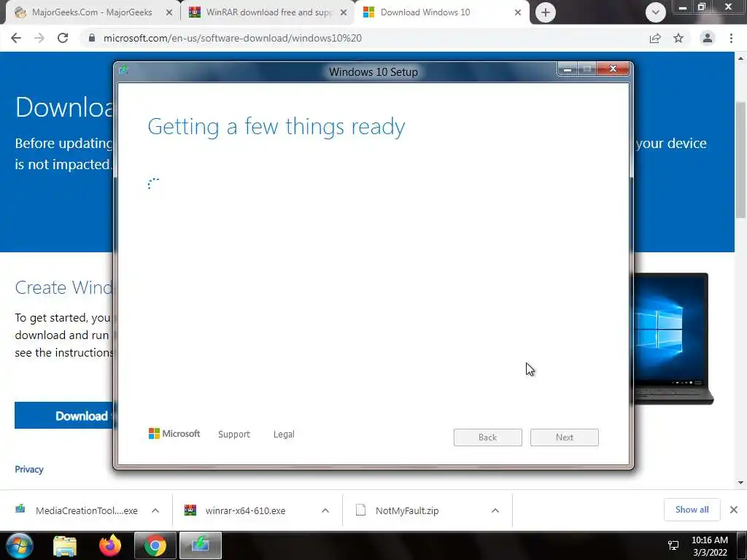Close the MajorGeeks tab
The height and width of the screenshot is (560, 747).
pyautogui.click(x=169, y=13)
